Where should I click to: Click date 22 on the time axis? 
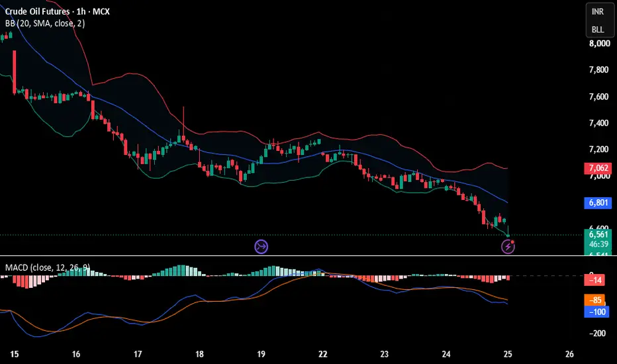(322, 354)
